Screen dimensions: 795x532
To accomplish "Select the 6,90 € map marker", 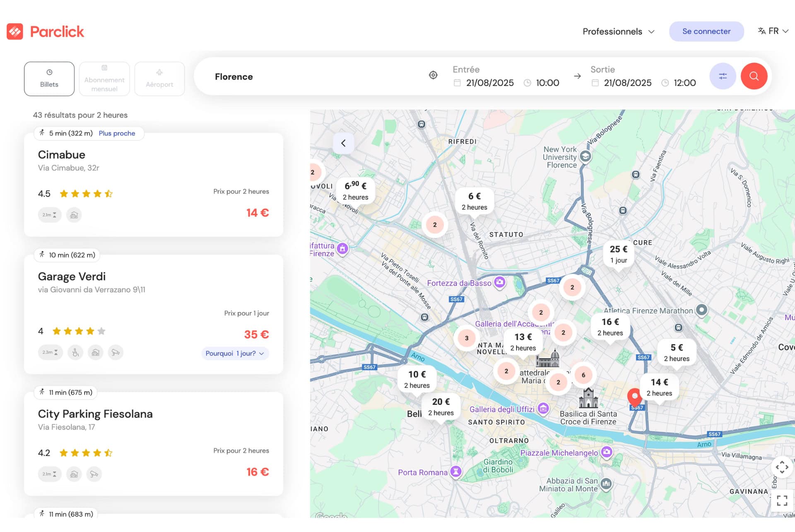I will [x=355, y=191].
